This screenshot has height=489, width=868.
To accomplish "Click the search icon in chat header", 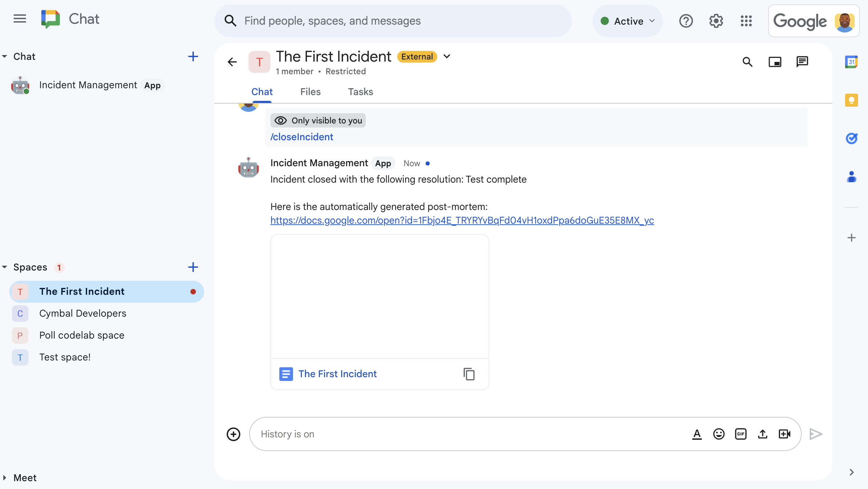I will 748,62.
